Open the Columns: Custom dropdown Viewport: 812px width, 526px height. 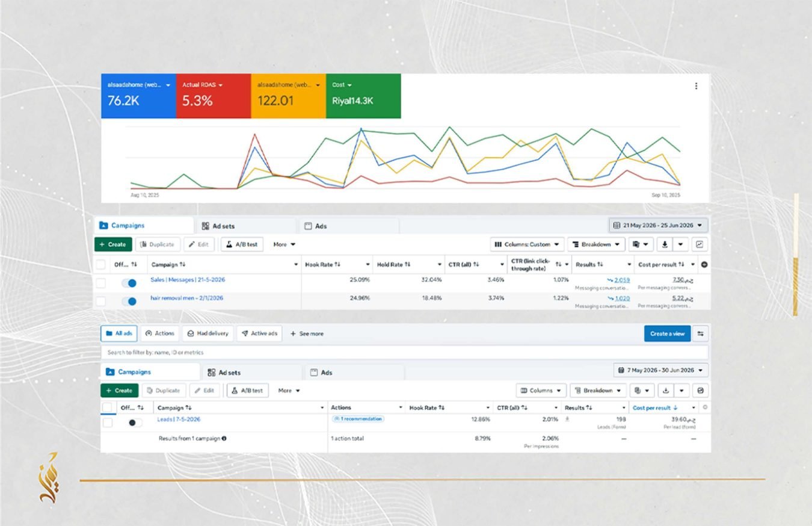pyautogui.click(x=527, y=244)
